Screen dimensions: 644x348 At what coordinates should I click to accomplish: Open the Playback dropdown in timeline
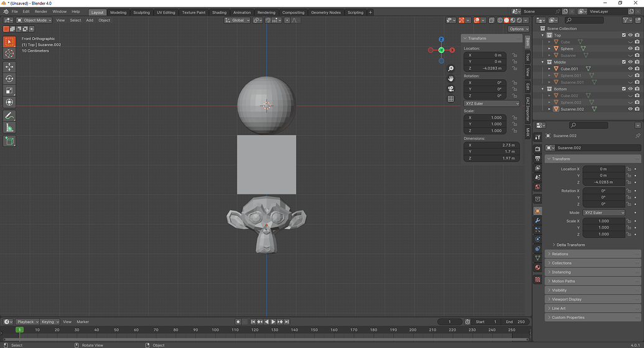pos(27,322)
